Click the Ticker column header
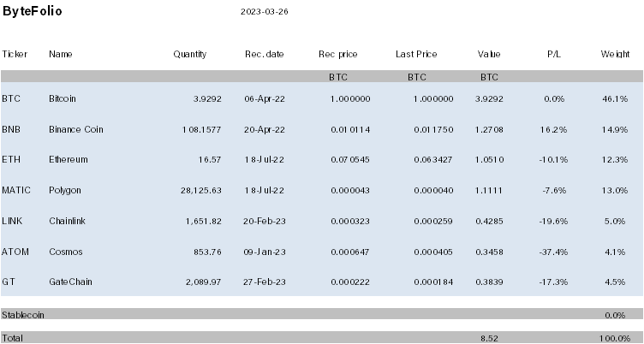This screenshot has width=644, height=344. tap(15, 54)
